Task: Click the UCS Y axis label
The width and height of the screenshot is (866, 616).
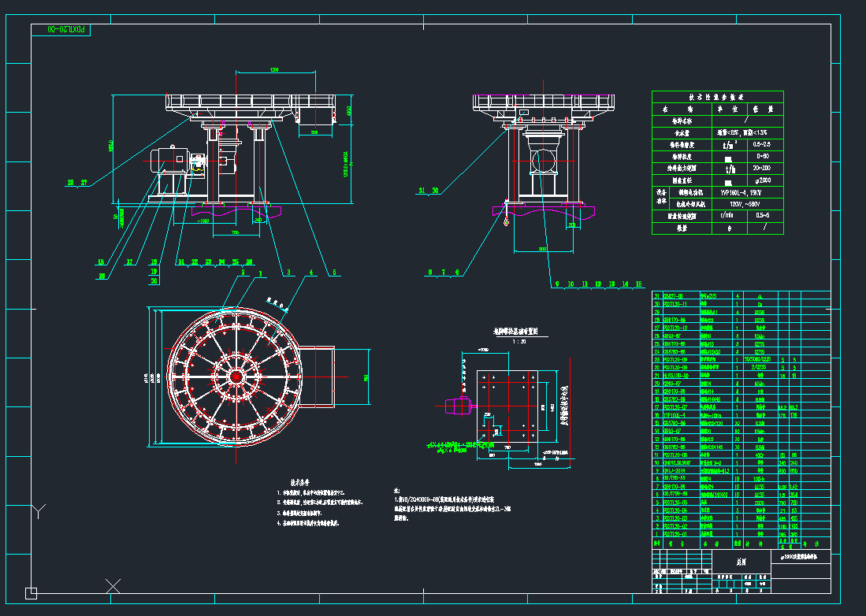Action: point(38,512)
